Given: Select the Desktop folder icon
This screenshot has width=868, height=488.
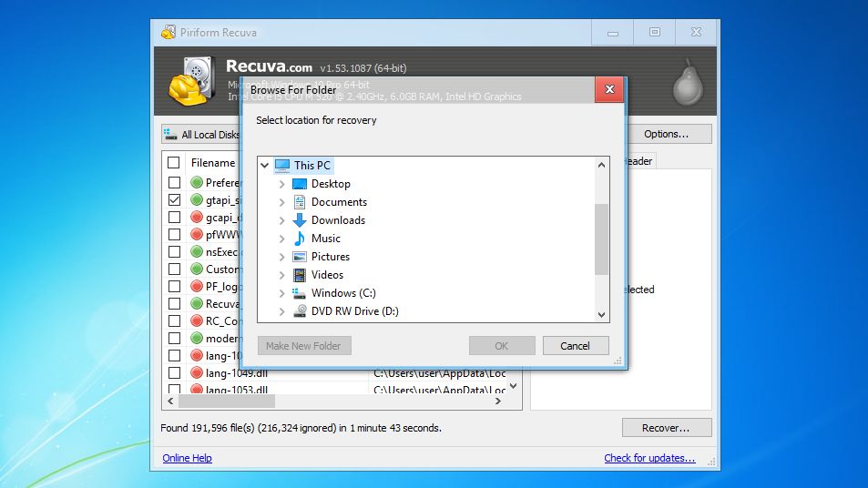Looking at the screenshot, I should click(300, 184).
